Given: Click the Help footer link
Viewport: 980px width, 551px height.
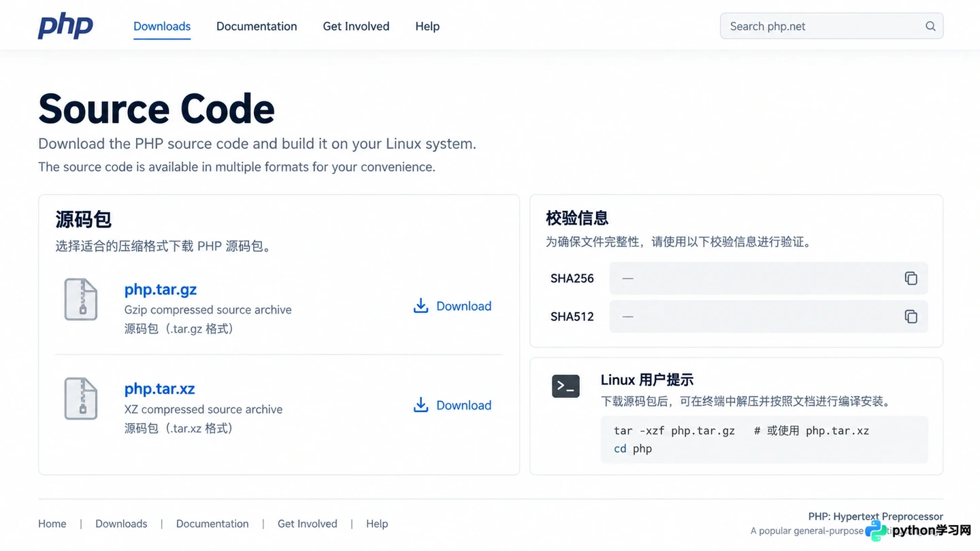Looking at the screenshot, I should click(x=377, y=524).
